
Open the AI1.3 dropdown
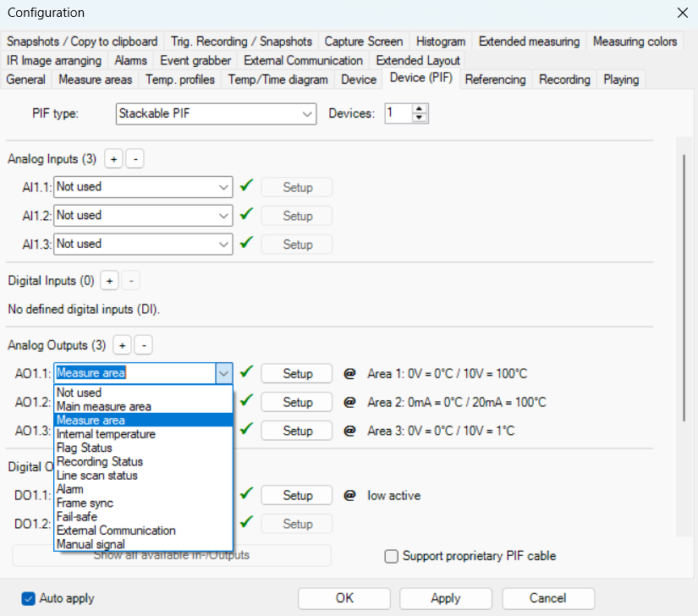point(143,245)
